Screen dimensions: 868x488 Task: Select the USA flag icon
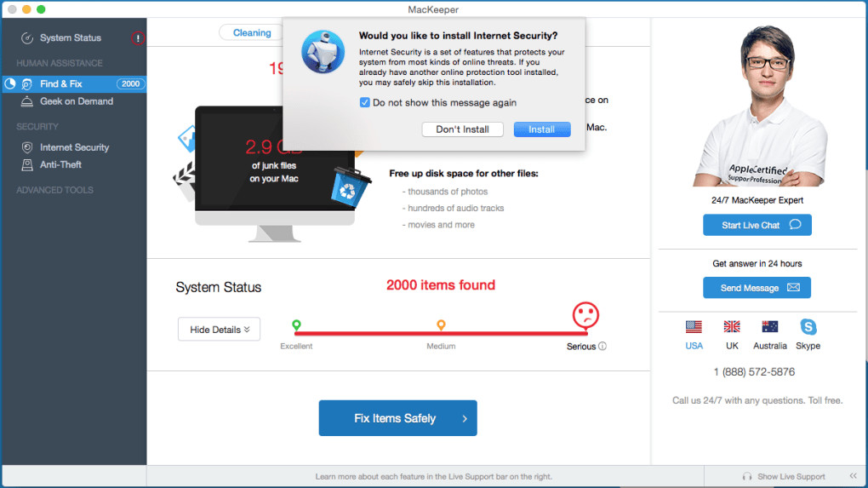(694, 327)
